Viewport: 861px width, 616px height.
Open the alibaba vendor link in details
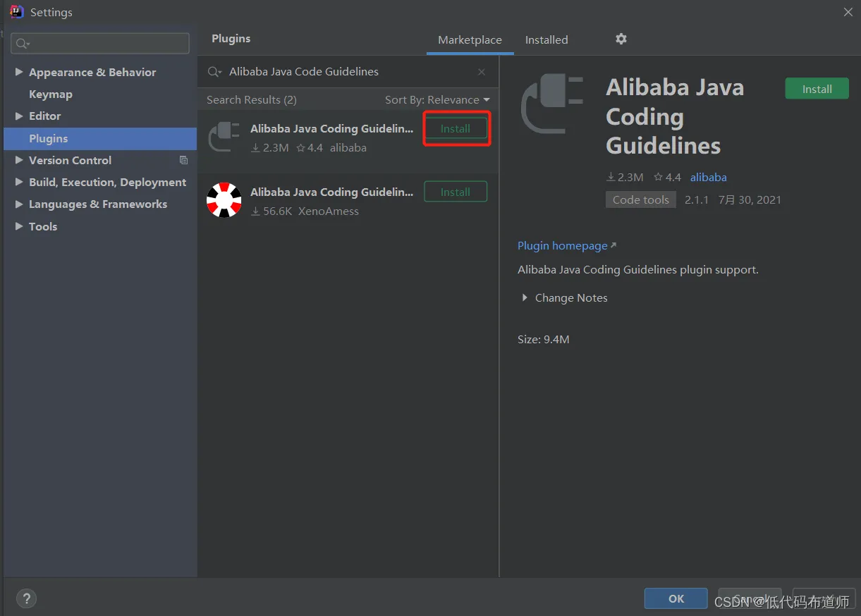[x=708, y=177]
